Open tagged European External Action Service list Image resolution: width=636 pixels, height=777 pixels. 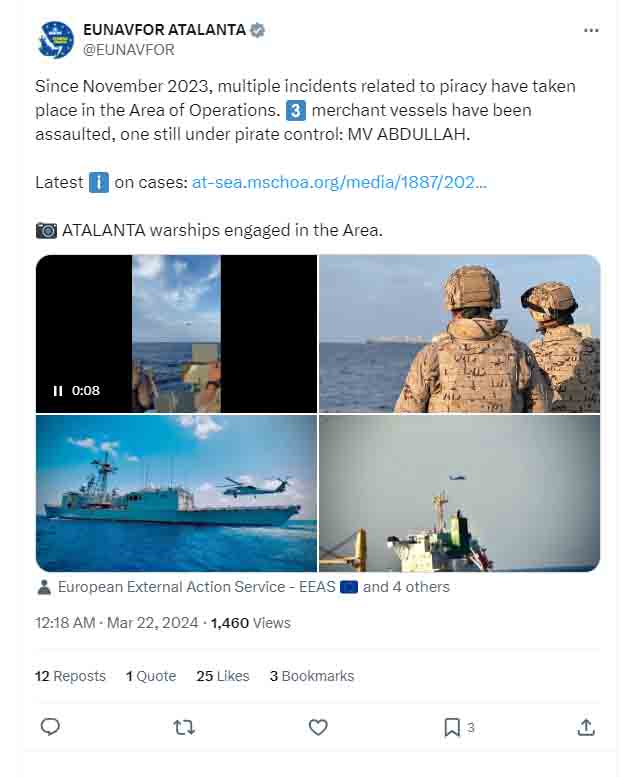[253, 587]
